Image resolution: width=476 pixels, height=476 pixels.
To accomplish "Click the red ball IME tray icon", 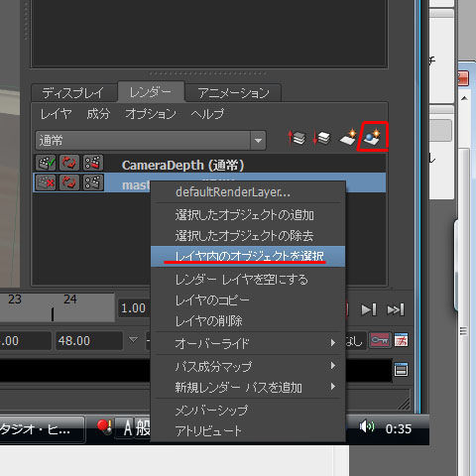I will tap(105, 427).
